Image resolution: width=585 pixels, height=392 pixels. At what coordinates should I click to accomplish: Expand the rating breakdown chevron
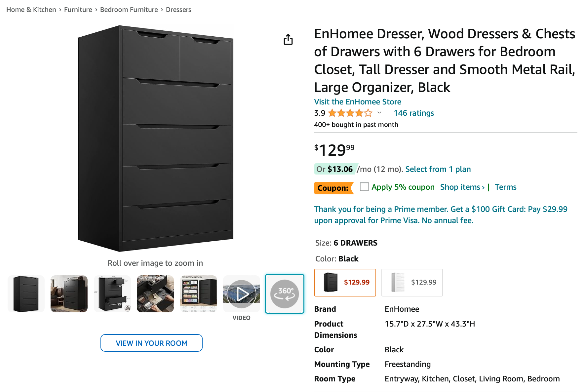(379, 113)
